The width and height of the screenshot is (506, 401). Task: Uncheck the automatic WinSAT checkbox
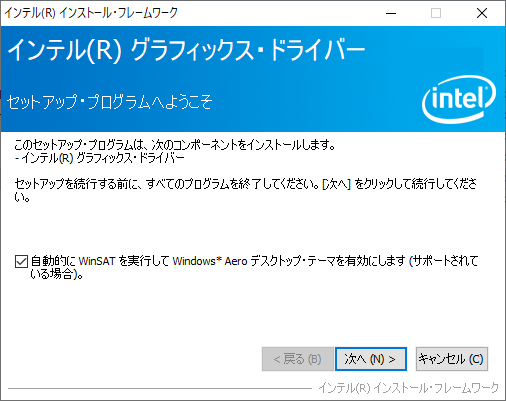coord(21,261)
